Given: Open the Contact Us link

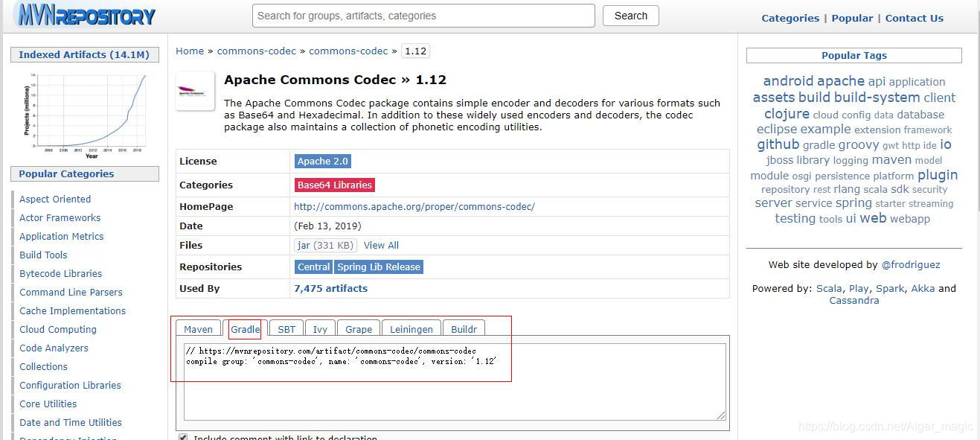Looking at the screenshot, I should [x=914, y=18].
